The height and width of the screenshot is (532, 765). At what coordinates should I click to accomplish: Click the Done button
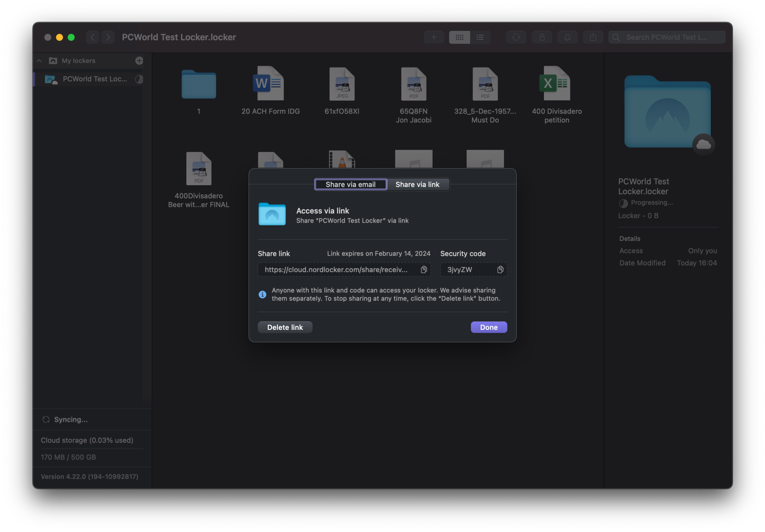pos(489,327)
